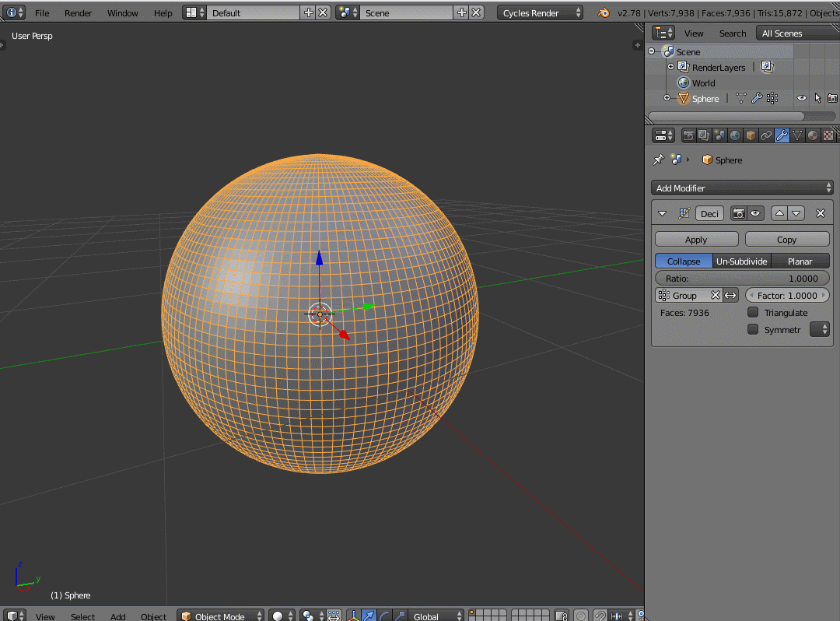Open the Constraints chain-link properties tab
Viewport: 840px width, 621px height.
[x=766, y=135]
